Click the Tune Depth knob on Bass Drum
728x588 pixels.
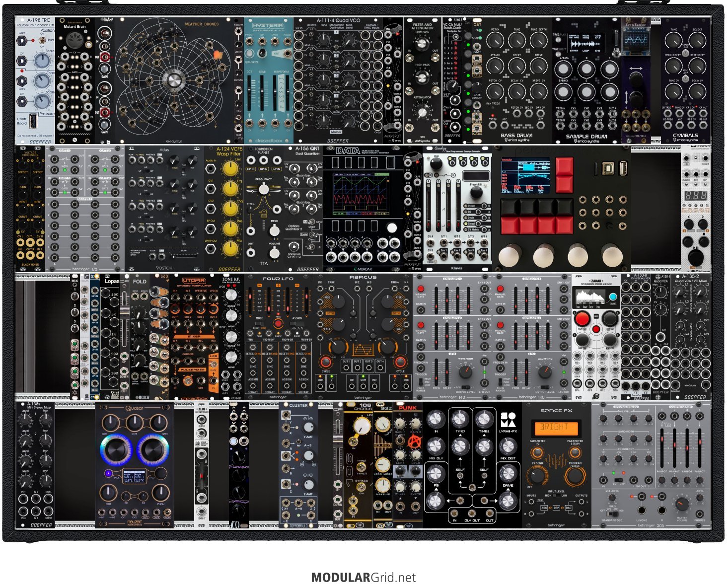(x=539, y=41)
